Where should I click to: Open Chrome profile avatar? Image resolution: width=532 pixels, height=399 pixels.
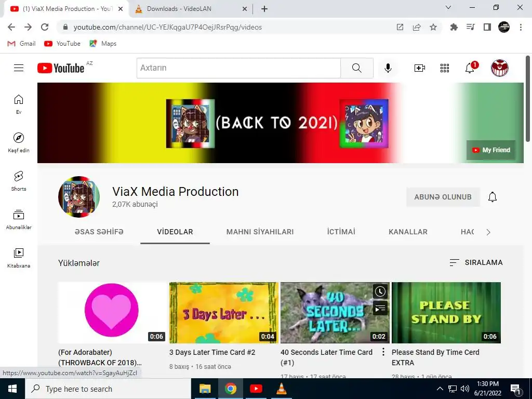coord(504,27)
